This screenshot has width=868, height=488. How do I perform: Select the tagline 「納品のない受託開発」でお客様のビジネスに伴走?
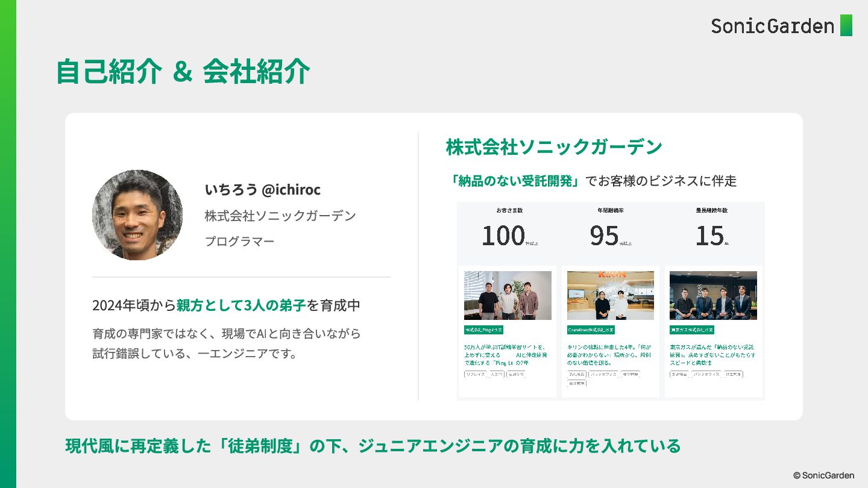click(x=593, y=181)
